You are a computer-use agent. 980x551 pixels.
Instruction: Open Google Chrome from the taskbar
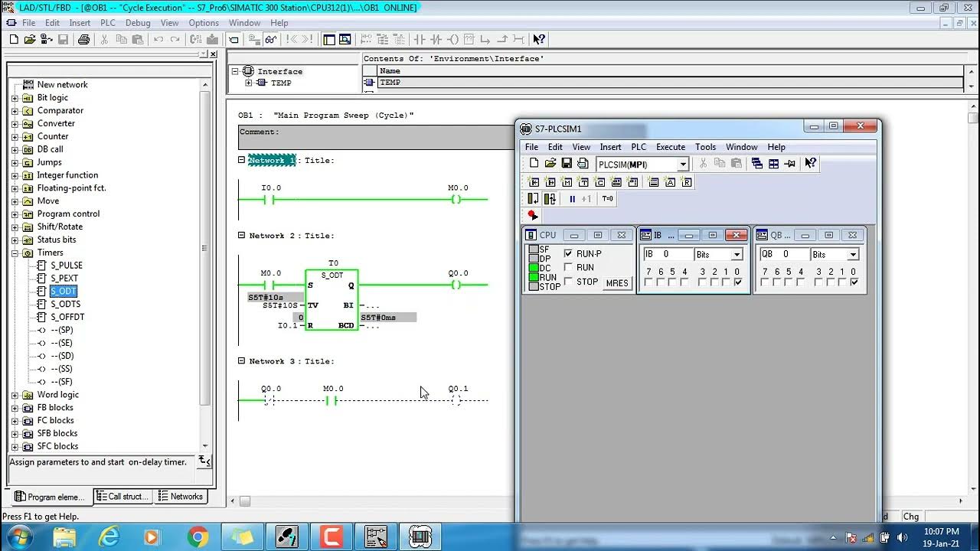tap(198, 537)
